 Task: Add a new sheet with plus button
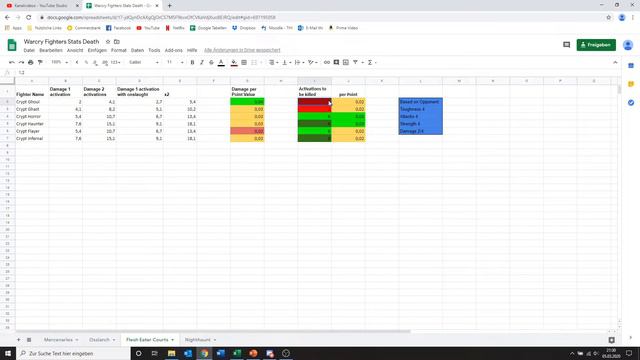point(18,340)
